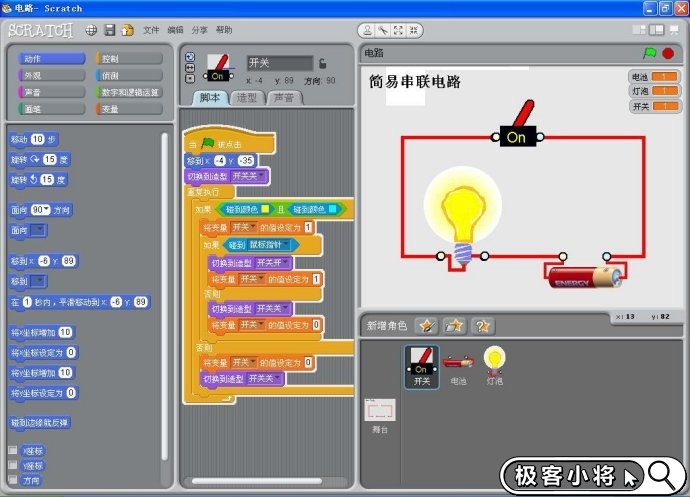The height and width of the screenshot is (497, 690).
Task: Select the scissors delete tool
Action: point(381,30)
